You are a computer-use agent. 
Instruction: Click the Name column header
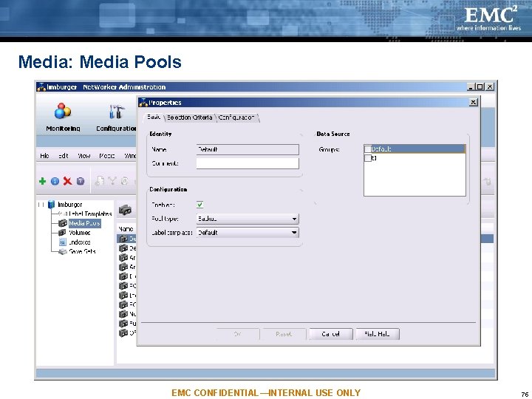126,229
